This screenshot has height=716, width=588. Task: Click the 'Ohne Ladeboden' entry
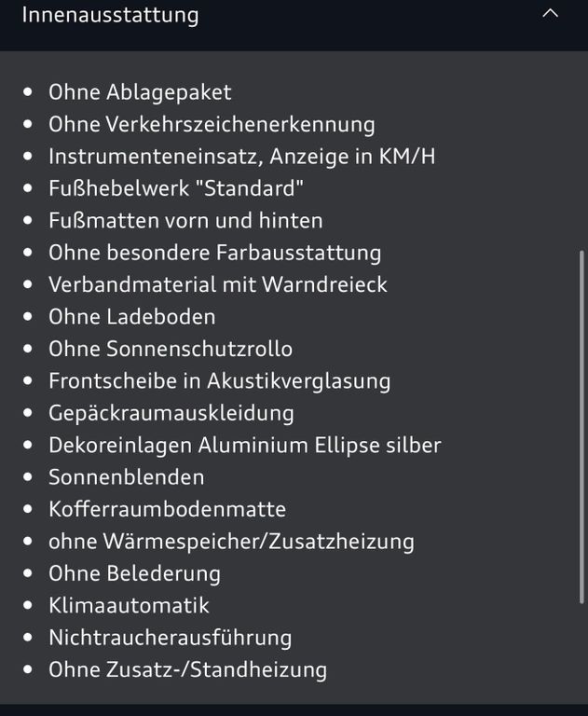pos(131,317)
